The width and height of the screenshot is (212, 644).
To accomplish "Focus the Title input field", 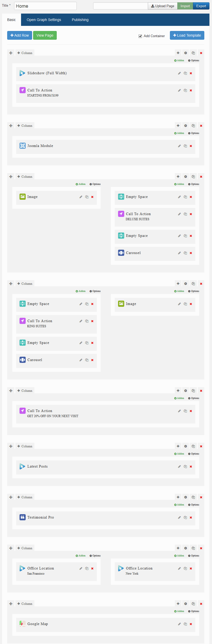I will pos(45,6).
